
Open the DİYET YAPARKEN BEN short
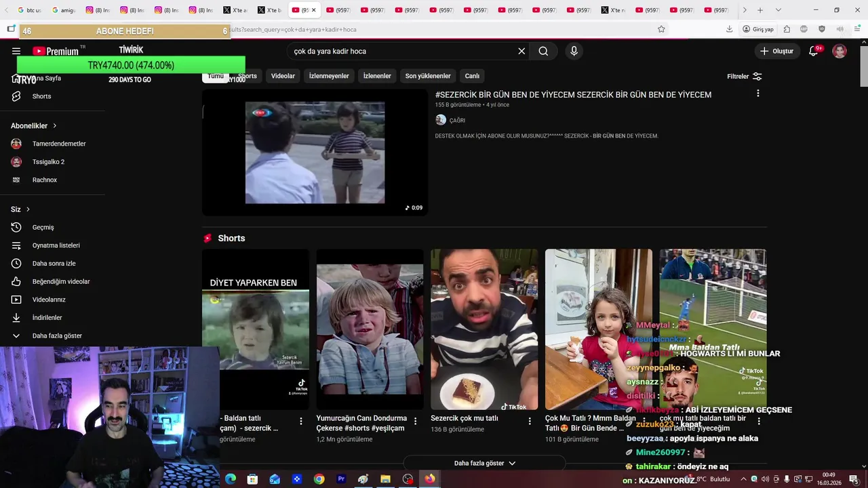click(x=256, y=329)
